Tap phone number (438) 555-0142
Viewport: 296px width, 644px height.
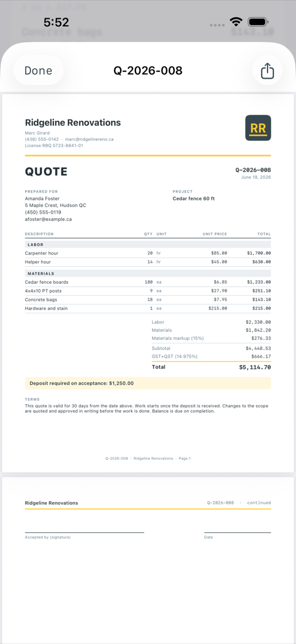pyautogui.click(x=42, y=139)
